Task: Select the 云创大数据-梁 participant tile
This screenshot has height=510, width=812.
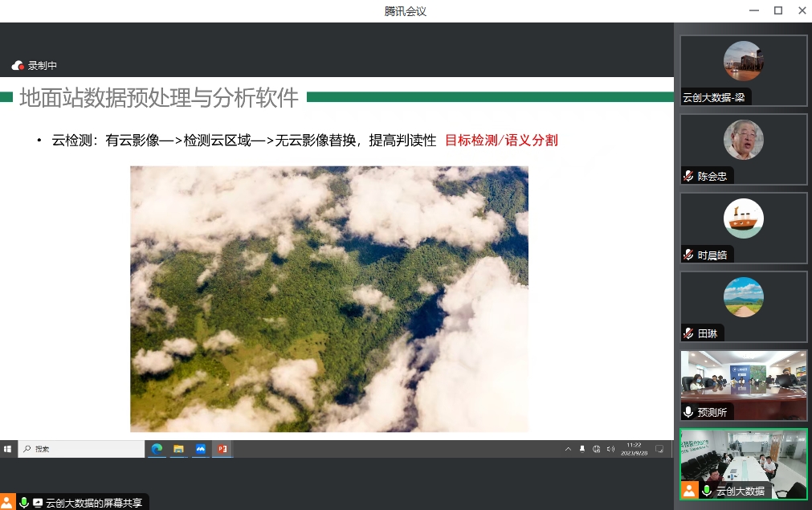Action: pyautogui.click(x=744, y=70)
